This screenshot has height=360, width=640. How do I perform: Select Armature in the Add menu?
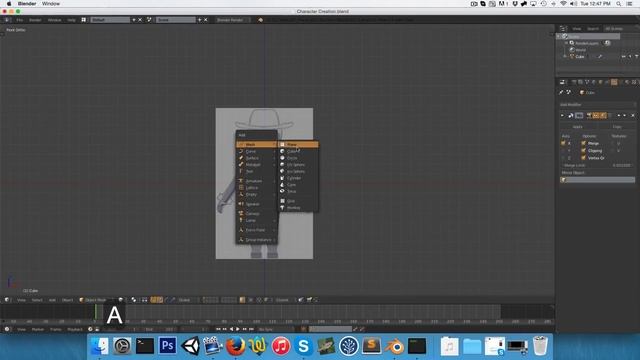click(256, 181)
